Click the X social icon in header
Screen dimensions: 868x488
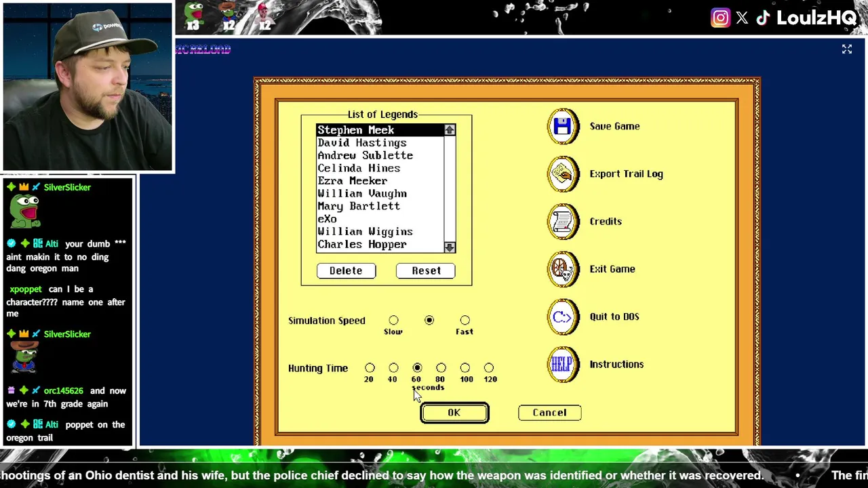tap(742, 18)
